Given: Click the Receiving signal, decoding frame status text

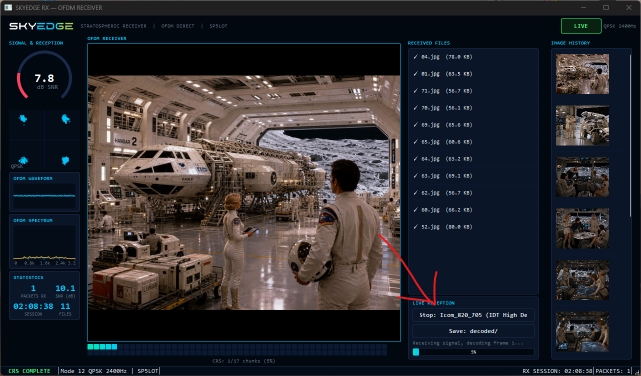Looking at the screenshot, I should 468,343.
